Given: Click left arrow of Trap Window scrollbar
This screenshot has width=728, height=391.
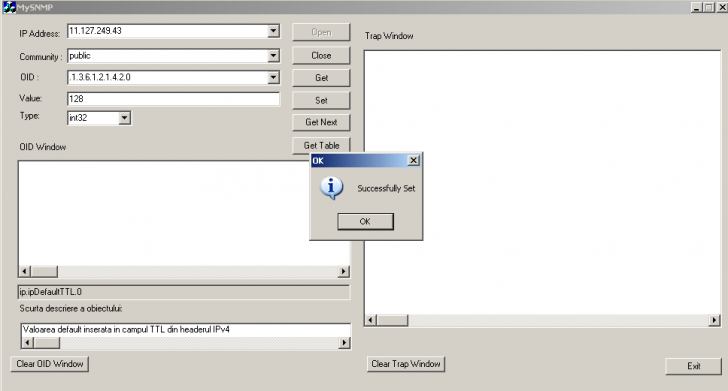Looking at the screenshot, I should (x=370, y=320).
